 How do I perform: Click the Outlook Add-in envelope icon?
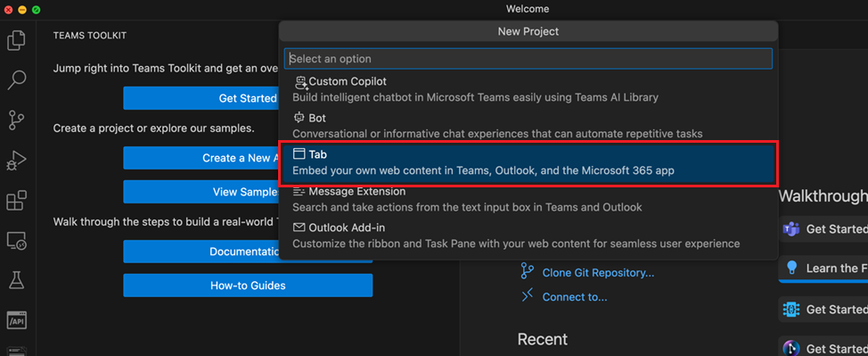click(x=299, y=228)
